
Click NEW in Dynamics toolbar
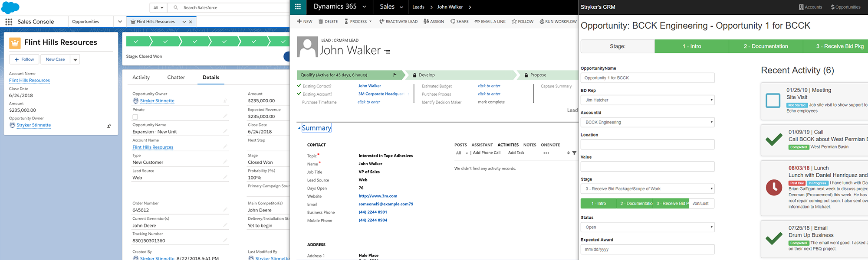tap(305, 21)
